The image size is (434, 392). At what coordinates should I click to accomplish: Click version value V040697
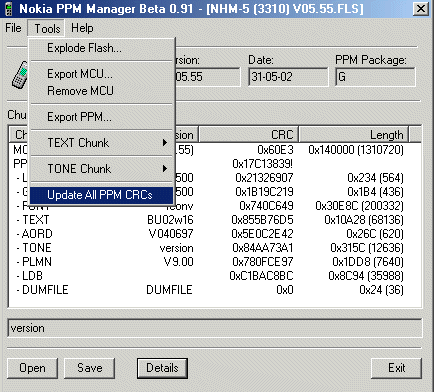coord(171,234)
